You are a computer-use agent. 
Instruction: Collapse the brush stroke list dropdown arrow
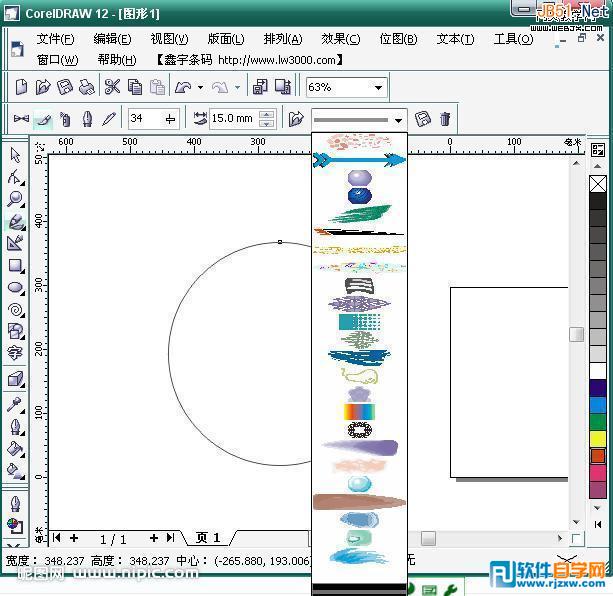pos(398,120)
